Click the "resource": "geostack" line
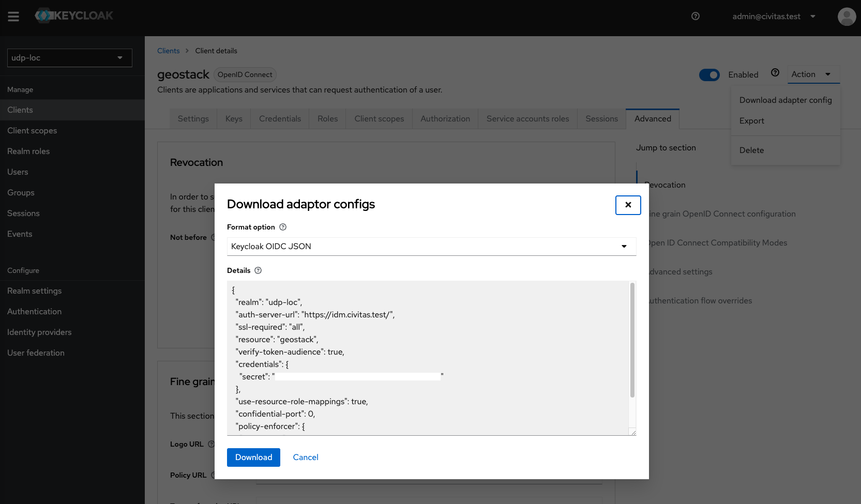861x504 pixels. 277,340
